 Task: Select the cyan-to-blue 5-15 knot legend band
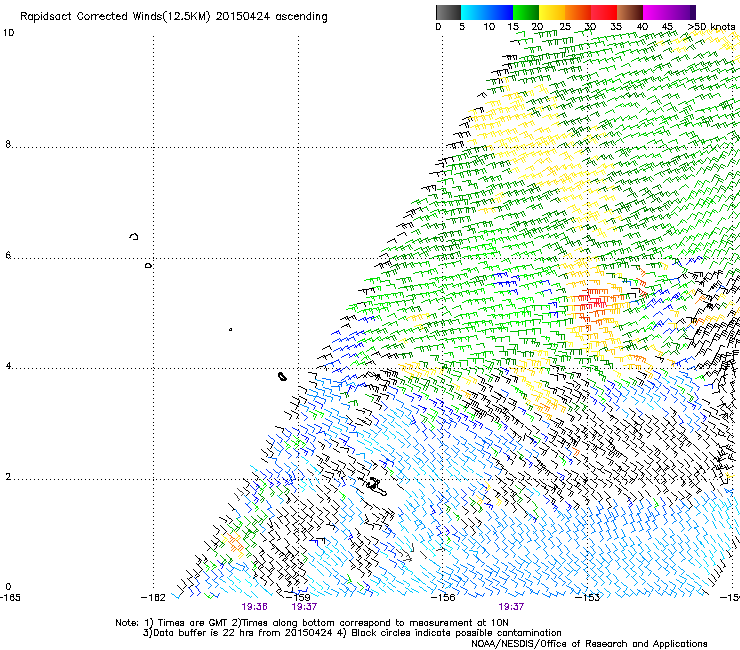pos(487,12)
